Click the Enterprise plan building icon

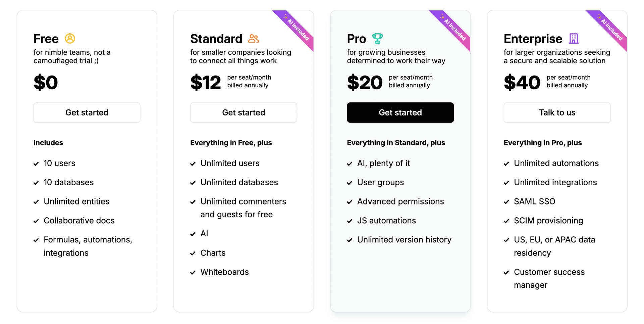click(x=574, y=39)
